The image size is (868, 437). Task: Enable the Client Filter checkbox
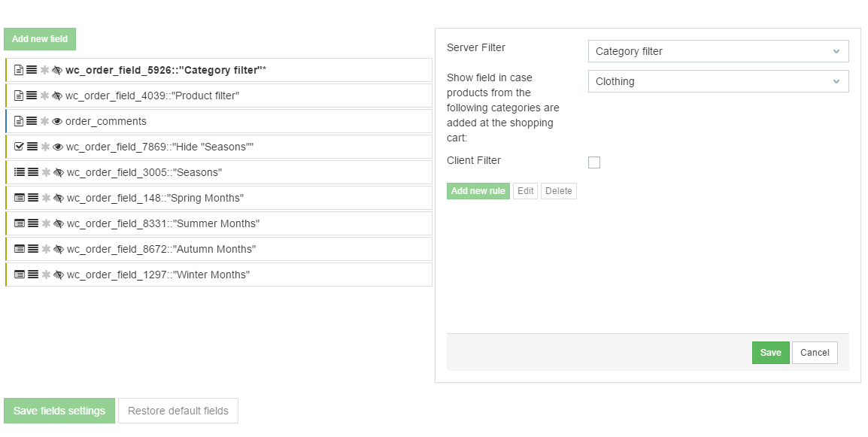pyautogui.click(x=594, y=162)
